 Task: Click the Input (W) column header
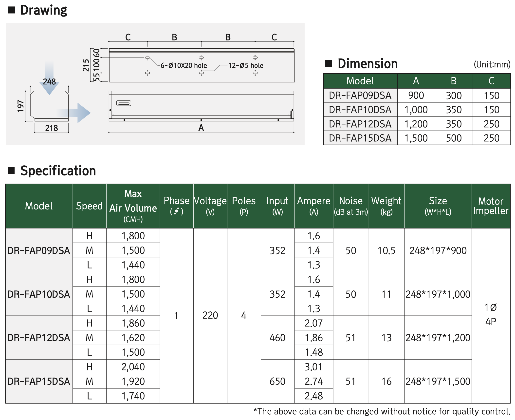pos(277,206)
